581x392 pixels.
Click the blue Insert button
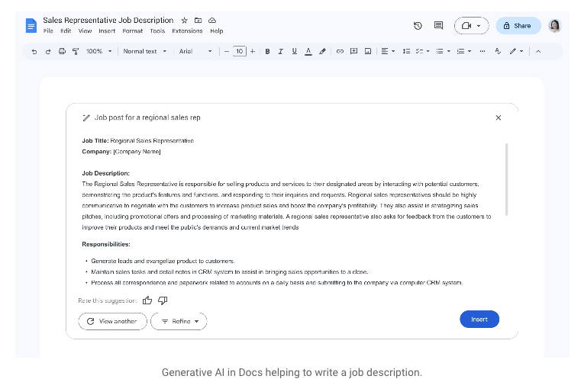click(479, 320)
